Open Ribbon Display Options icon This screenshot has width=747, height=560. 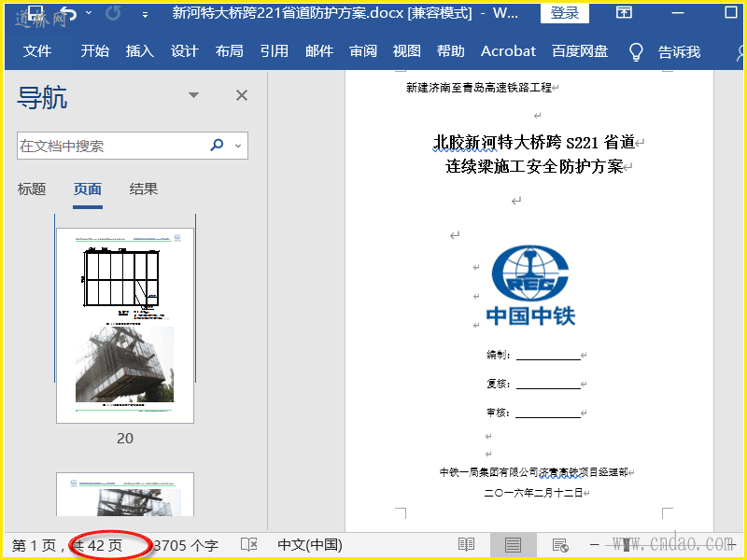(624, 12)
